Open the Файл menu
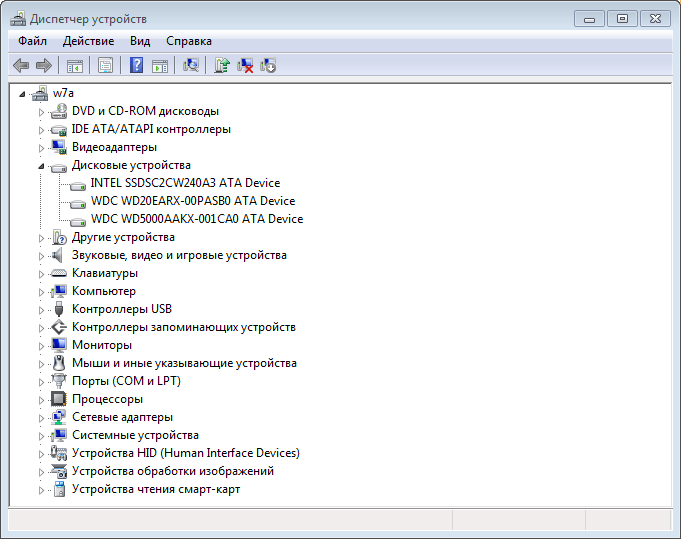The height and width of the screenshot is (539, 681). (x=32, y=41)
